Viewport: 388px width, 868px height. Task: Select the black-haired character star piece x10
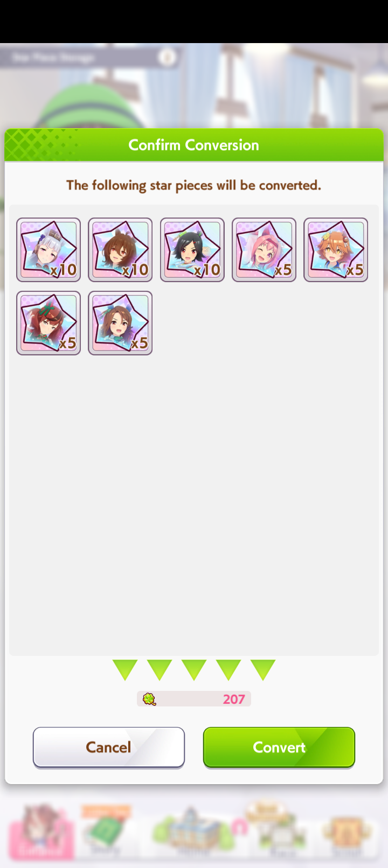tap(192, 250)
